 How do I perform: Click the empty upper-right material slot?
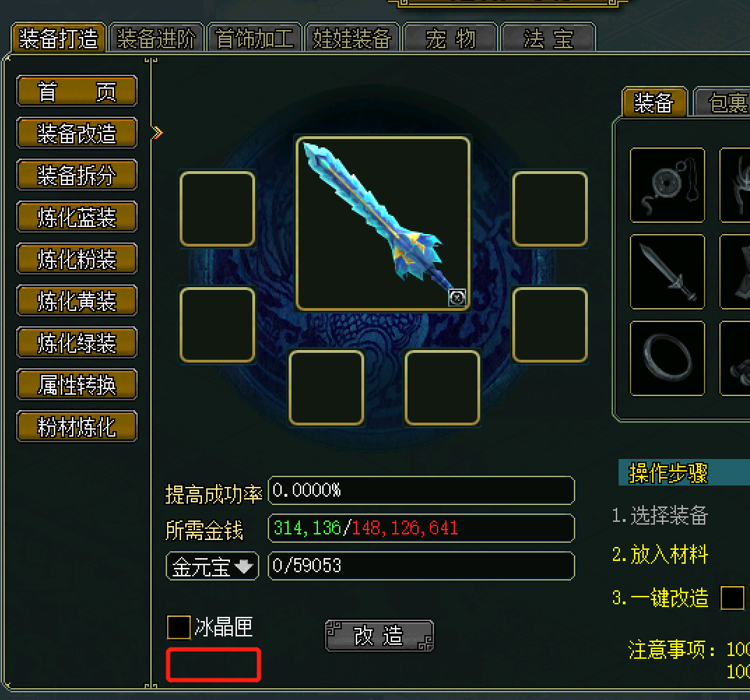point(549,209)
